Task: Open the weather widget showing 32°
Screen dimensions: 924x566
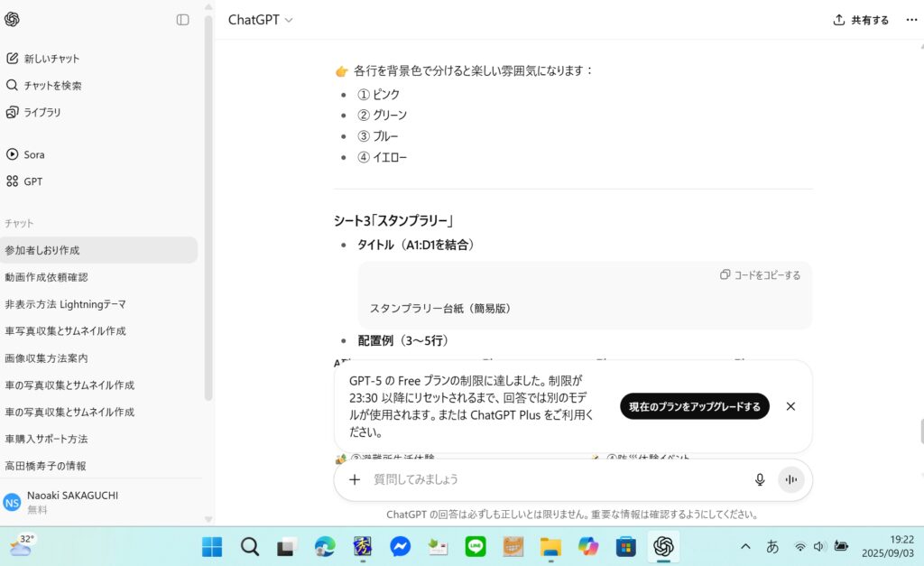Action: click(x=22, y=546)
